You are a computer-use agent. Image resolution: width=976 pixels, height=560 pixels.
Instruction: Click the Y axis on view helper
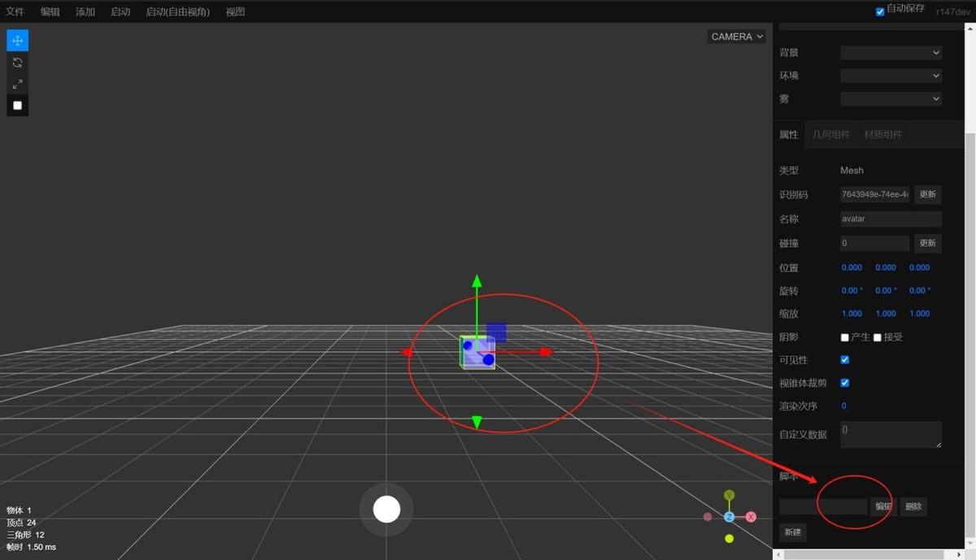coord(730,495)
